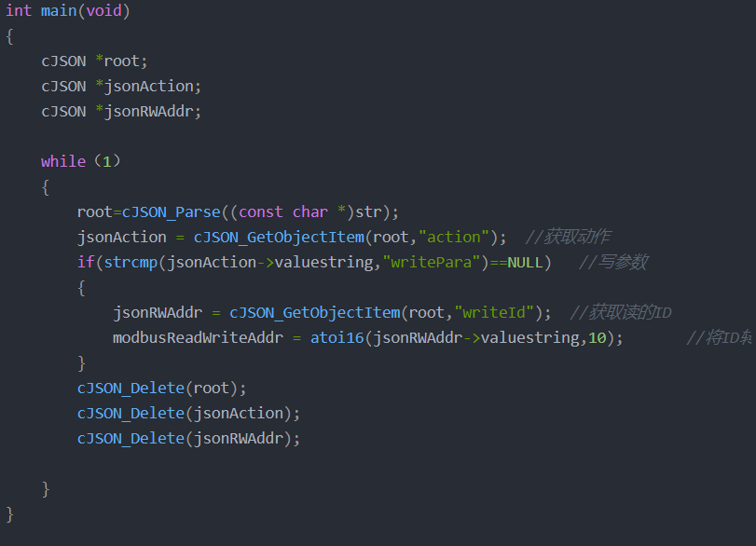Click the while keyword
The image size is (756, 546).
click(62, 161)
